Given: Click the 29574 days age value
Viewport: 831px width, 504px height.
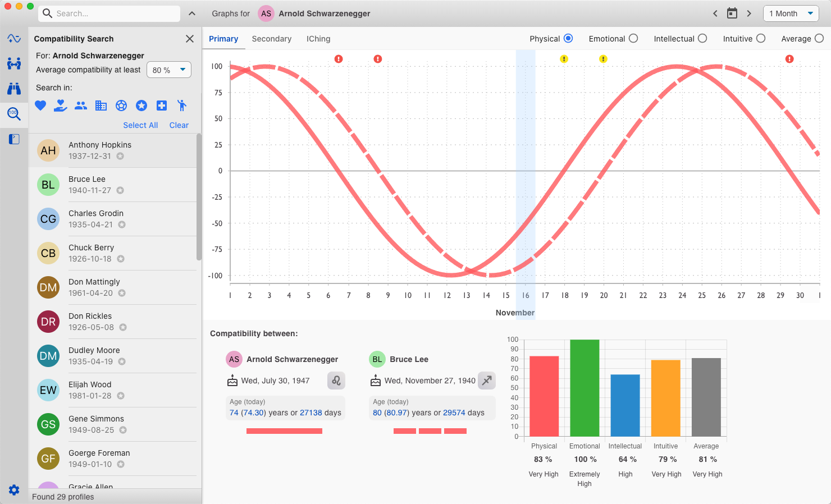Looking at the screenshot, I should (x=454, y=413).
